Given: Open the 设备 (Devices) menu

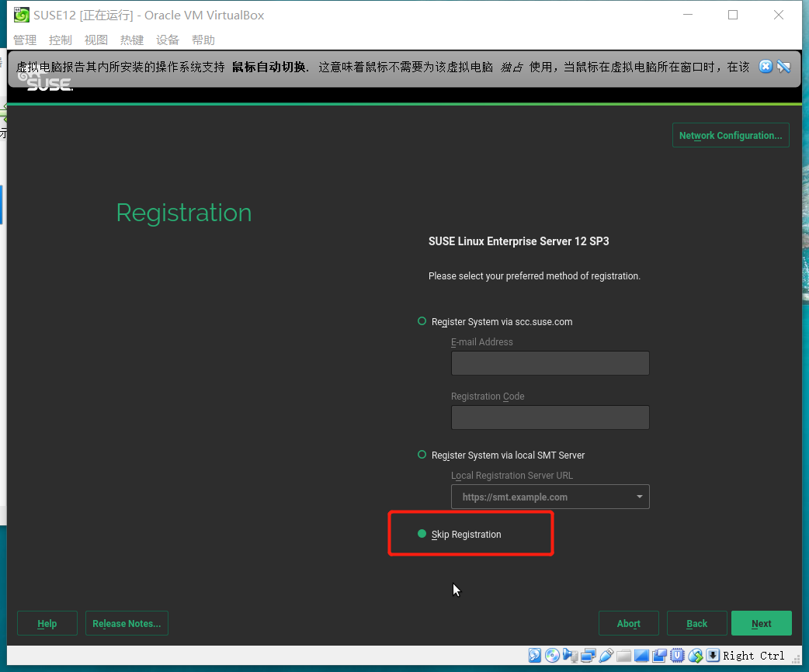Looking at the screenshot, I should pos(167,40).
